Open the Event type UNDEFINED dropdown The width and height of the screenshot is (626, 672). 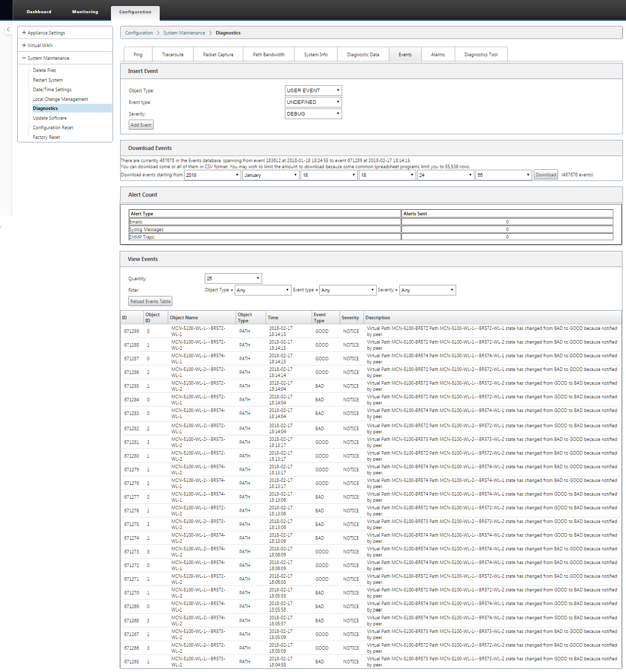pyautogui.click(x=313, y=102)
